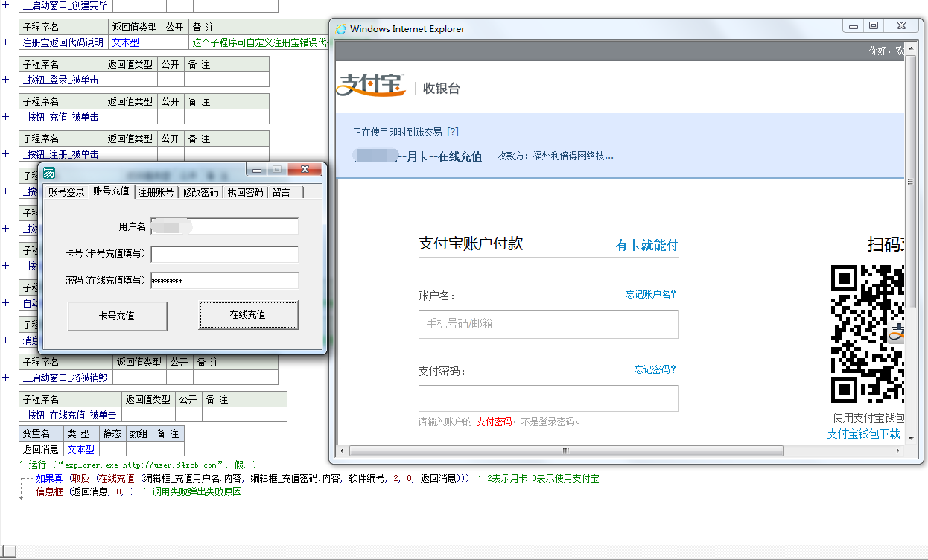The width and height of the screenshot is (928, 560).
Task: Click the 如果真 keyword in the code
Action: click(49, 478)
